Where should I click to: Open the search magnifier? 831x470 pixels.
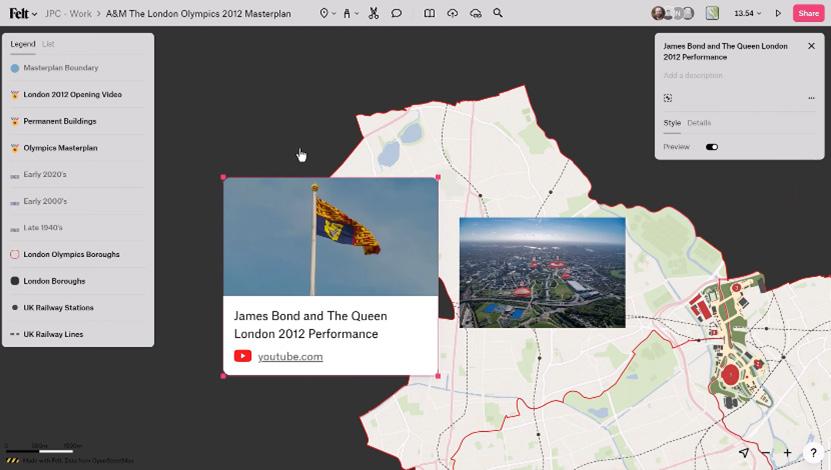498,13
